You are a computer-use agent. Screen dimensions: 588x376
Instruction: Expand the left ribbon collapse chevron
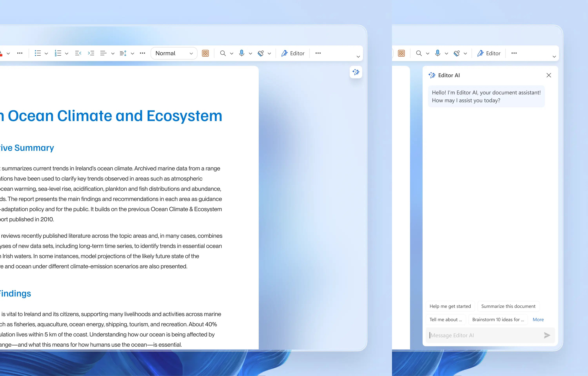coord(358,57)
